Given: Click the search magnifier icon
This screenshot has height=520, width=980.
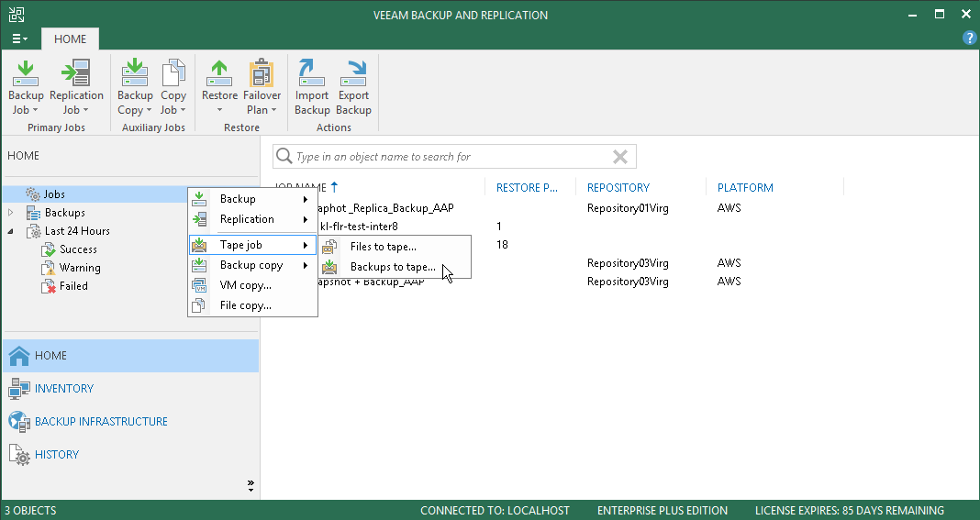Looking at the screenshot, I should [x=284, y=156].
